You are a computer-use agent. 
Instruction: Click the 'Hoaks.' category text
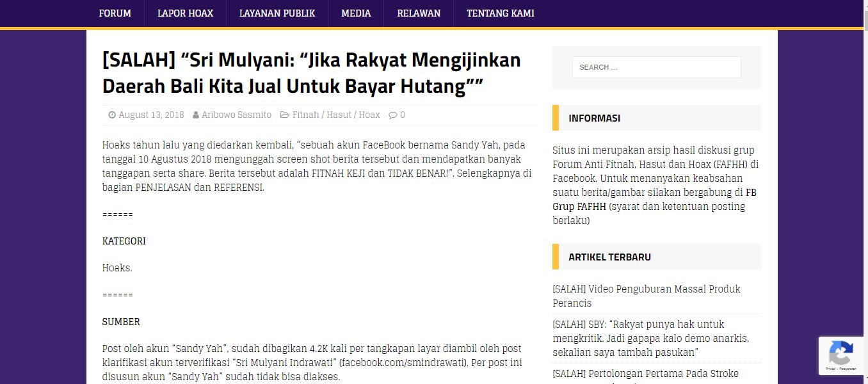pos(117,268)
